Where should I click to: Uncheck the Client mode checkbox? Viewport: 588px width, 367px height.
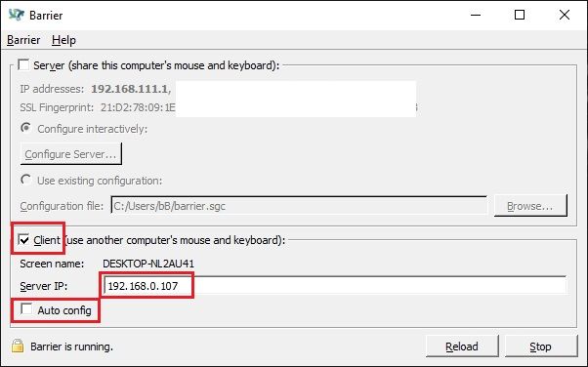[23, 239]
